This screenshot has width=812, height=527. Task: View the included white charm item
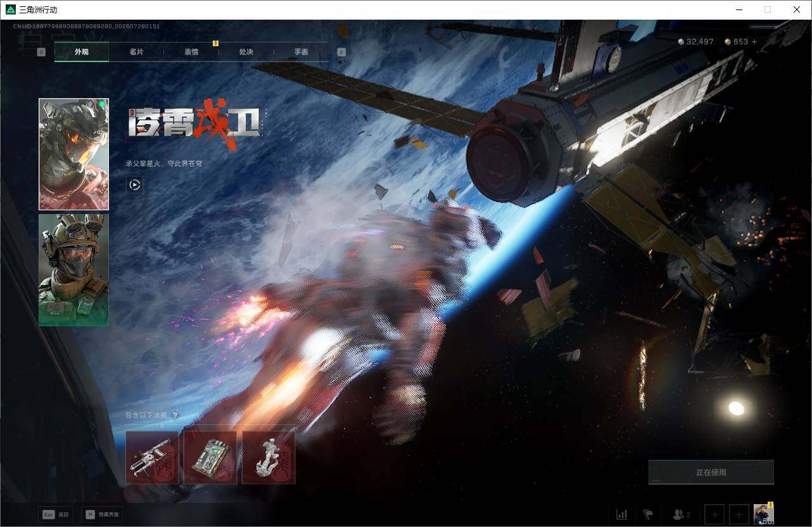click(x=269, y=458)
